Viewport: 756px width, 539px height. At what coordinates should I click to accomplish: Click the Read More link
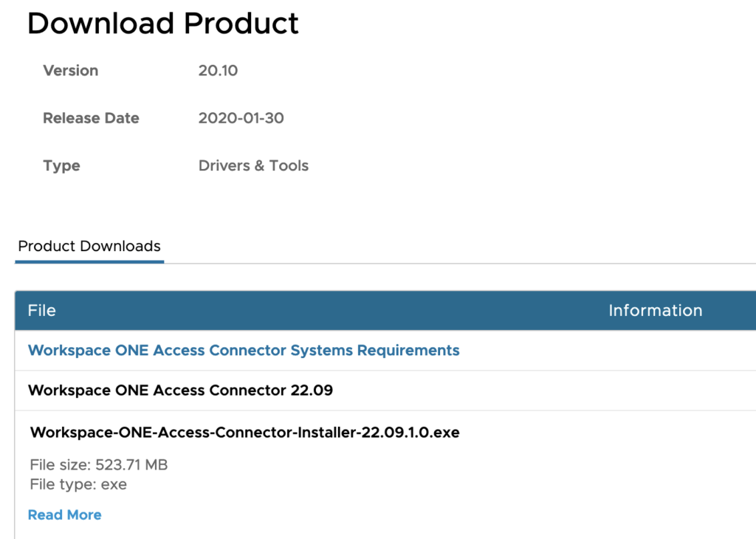64,515
